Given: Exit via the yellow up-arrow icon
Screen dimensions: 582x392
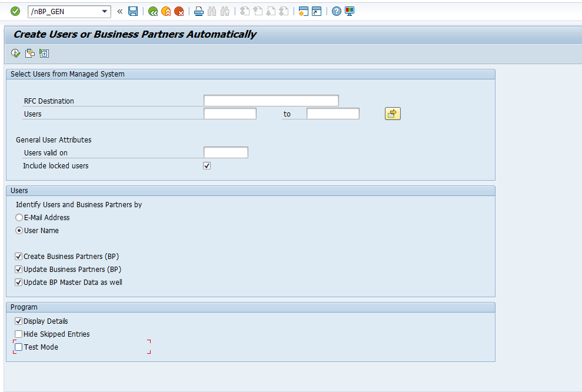Looking at the screenshot, I should 166,12.
